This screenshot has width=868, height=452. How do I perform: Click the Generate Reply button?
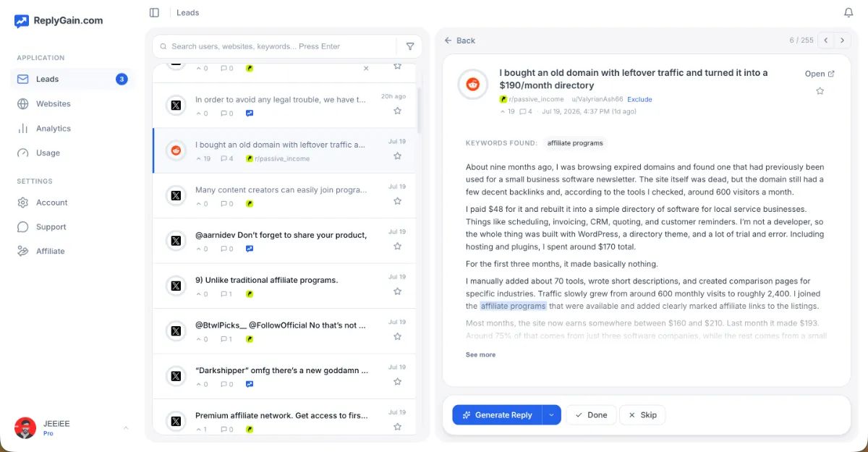click(498, 415)
